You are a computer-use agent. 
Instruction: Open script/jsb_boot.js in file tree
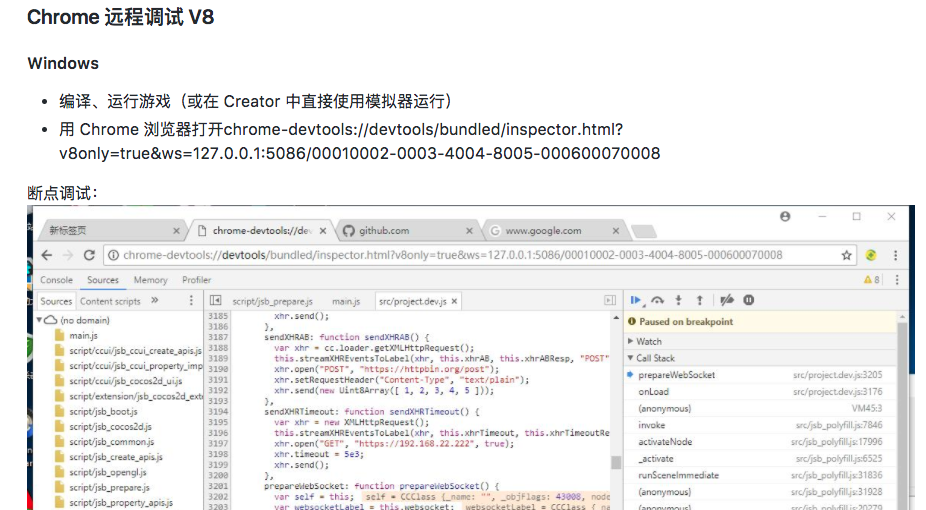pos(103,411)
